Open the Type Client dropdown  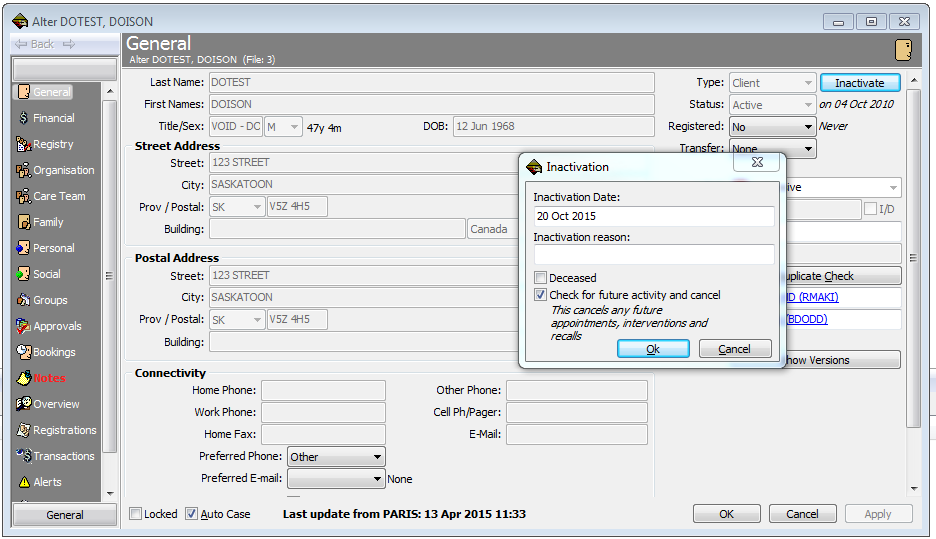tap(772, 83)
